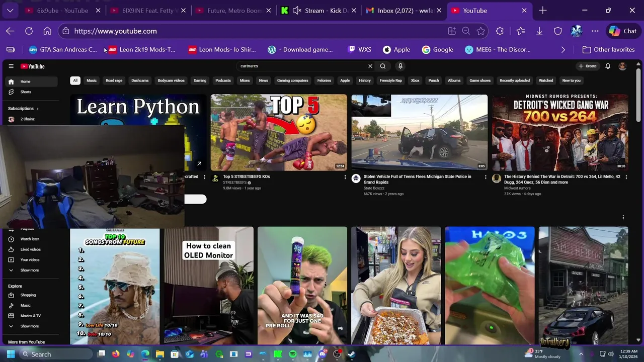
Task: Click the search magnifier button
Action: [x=383, y=66]
